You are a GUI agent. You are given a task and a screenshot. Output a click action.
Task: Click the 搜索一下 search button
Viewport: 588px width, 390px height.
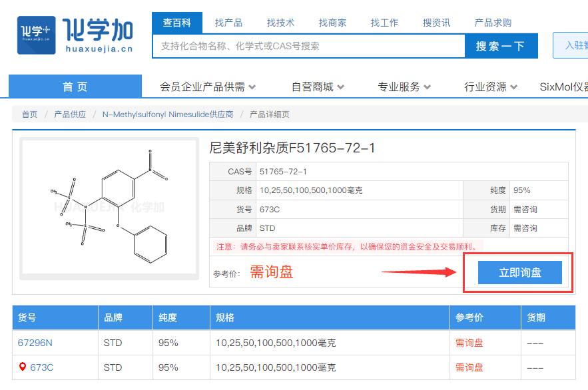point(501,46)
